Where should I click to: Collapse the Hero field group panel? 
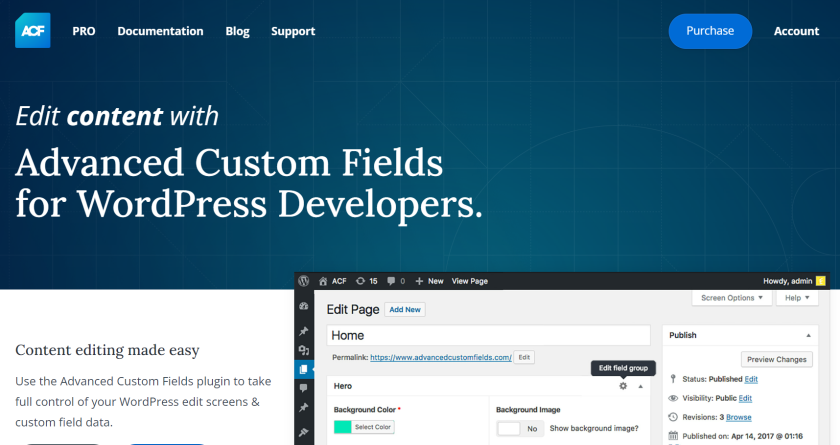point(641,386)
